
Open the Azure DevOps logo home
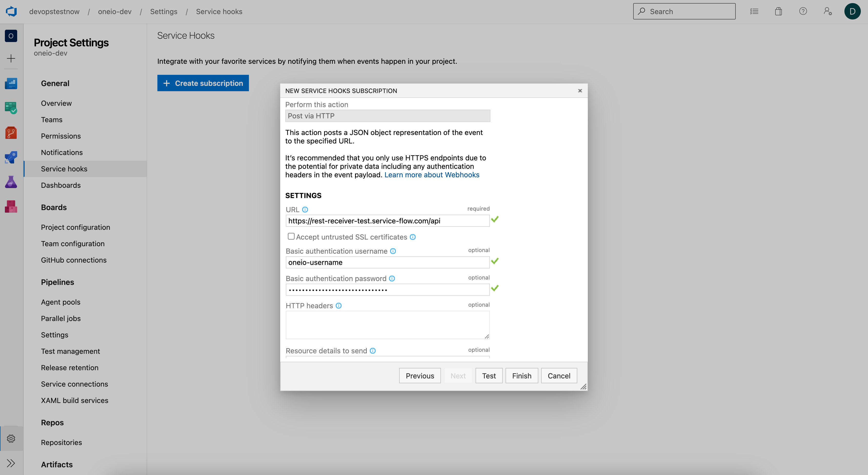[11, 12]
